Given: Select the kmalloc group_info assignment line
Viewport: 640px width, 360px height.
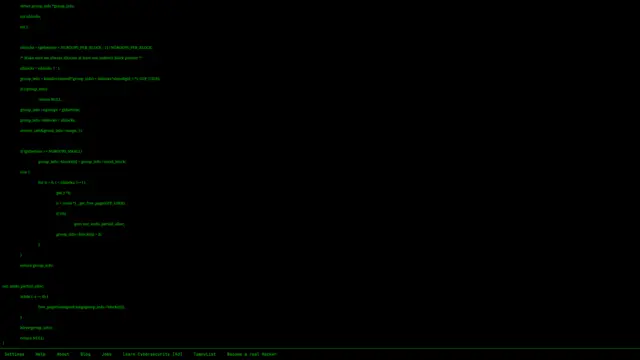Looking at the screenshot, I should [90, 79].
